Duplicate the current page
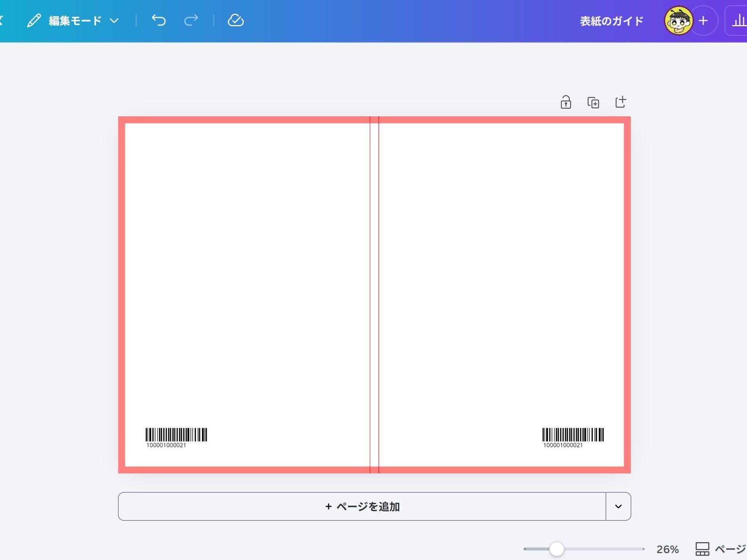The width and height of the screenshot is (747, 560). (593, 102)
